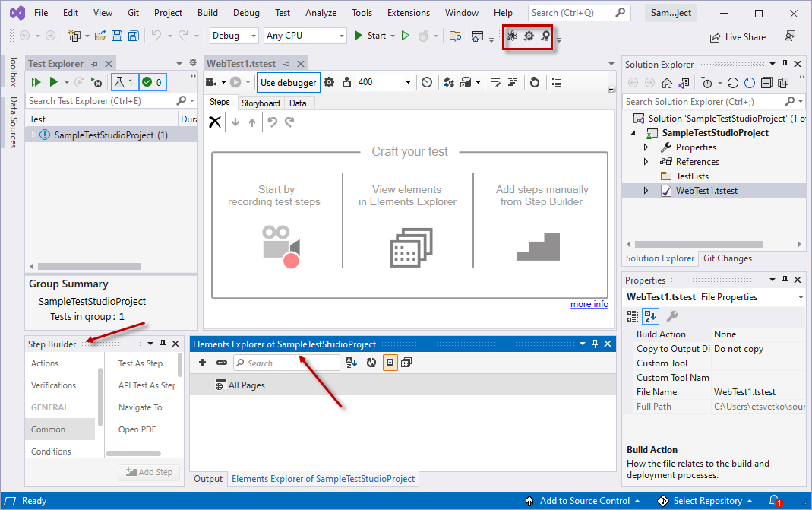
Task: Click the Add plus icon in Elements Explorer
Action: (x=203, y=363)
